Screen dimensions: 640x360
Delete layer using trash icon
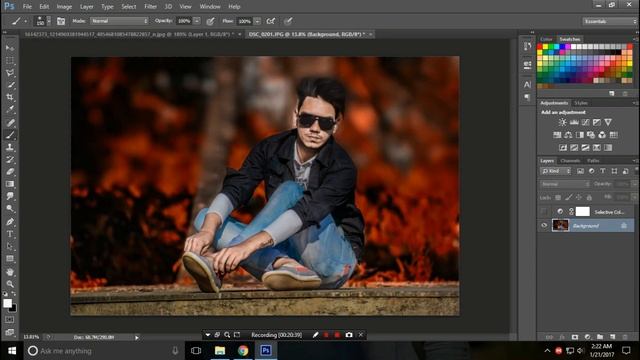pos(624,337)
